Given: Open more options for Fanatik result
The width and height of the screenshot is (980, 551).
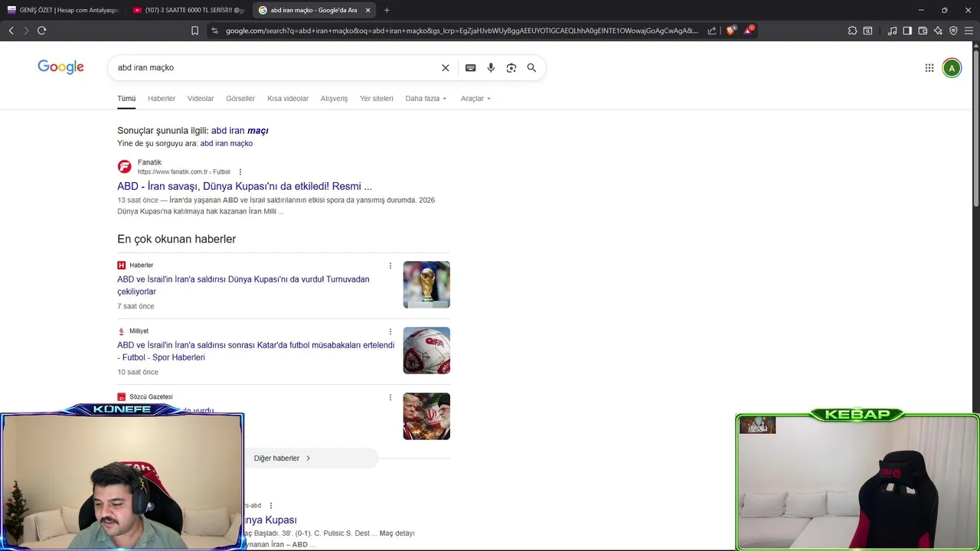Looking at the screenshot, I should 240,172.
